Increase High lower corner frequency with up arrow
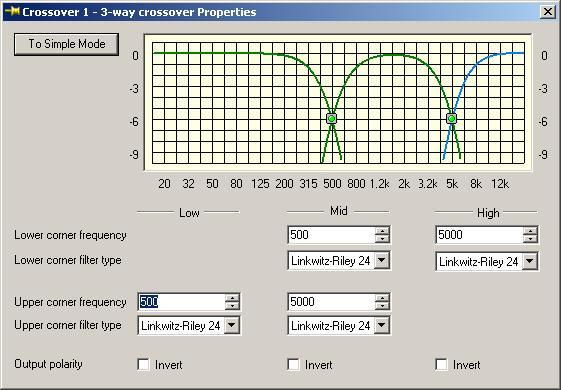Viewport: 561px width, 390px height. pyautogui.click(x=530, y=231)
